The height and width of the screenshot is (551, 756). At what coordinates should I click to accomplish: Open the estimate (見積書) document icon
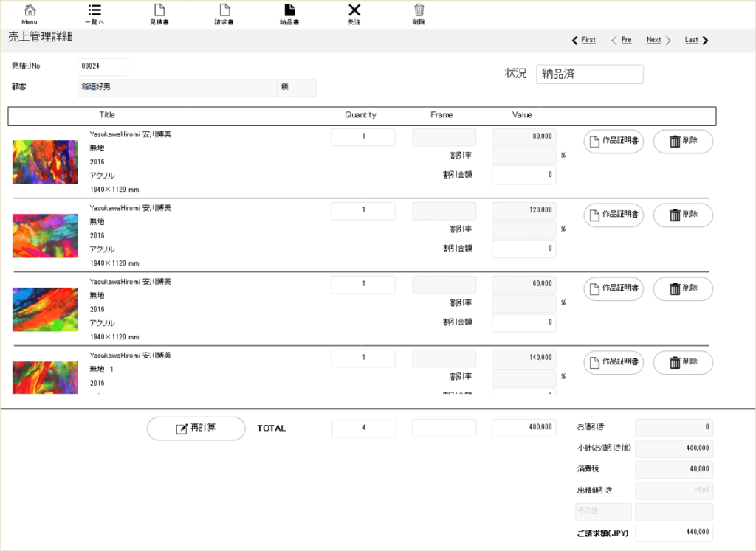pos(159,13)
